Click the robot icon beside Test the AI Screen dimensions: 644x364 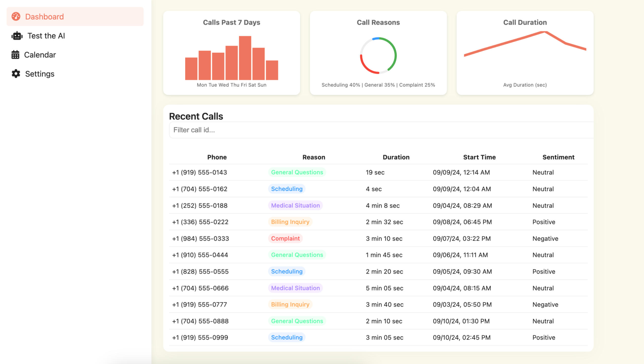(17, 36)
